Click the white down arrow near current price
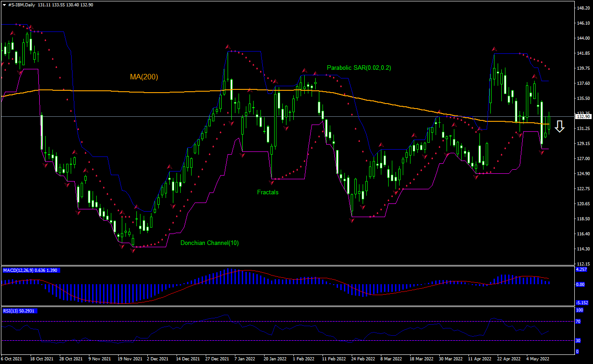The image size is (593, 364). click(560, 127)
